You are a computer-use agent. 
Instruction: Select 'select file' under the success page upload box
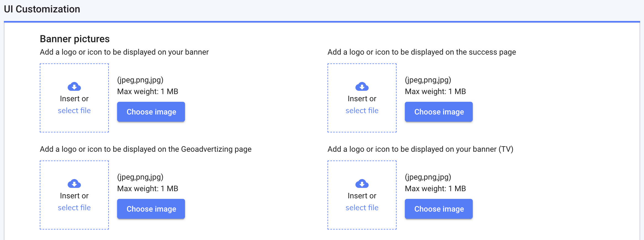[x=362, y=110]
